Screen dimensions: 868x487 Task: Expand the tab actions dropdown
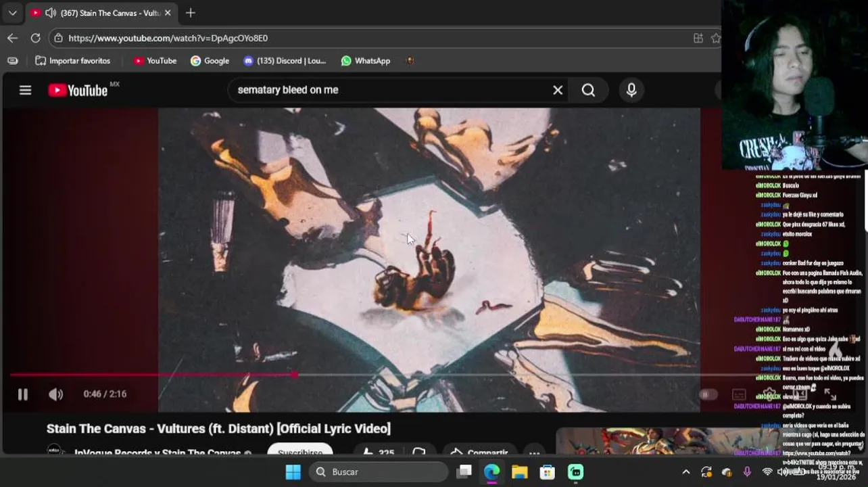(12, 13)
